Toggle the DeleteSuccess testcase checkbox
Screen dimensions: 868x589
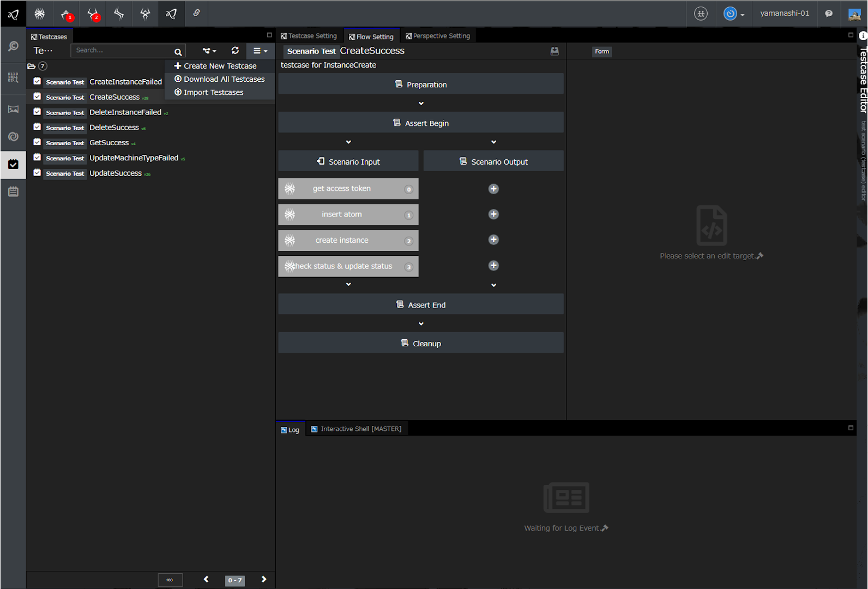[37, 127]
